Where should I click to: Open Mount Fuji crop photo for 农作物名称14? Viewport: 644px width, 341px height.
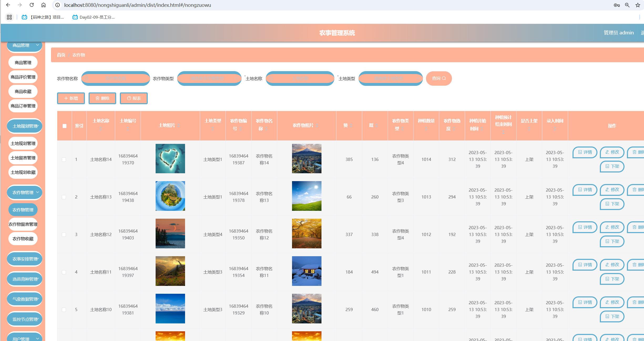[306, 159]
